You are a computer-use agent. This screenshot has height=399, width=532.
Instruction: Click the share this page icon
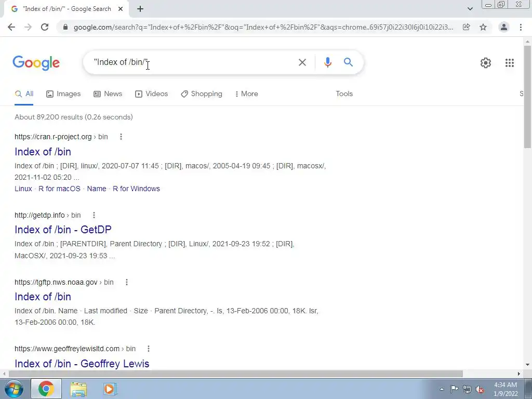coord(467,27)
